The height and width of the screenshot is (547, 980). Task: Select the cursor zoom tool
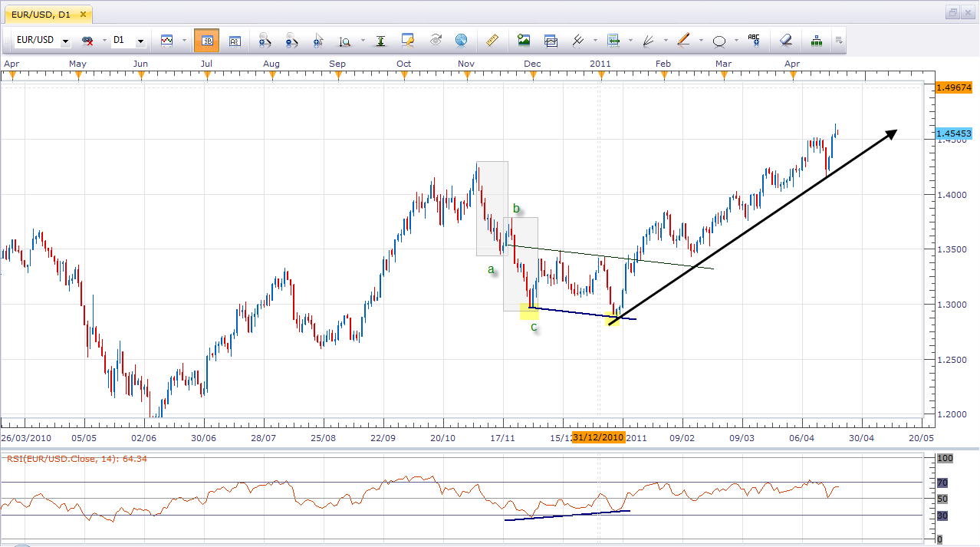319,41
